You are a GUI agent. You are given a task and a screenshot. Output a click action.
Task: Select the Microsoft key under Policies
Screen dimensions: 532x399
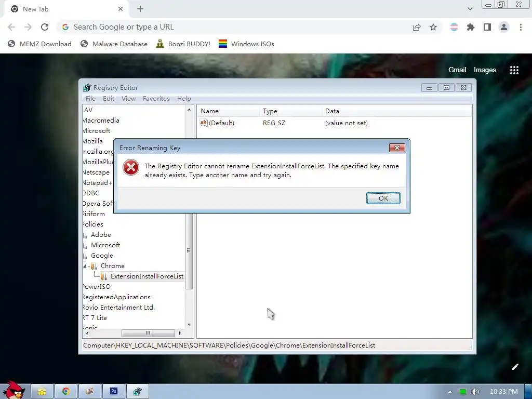105,245
